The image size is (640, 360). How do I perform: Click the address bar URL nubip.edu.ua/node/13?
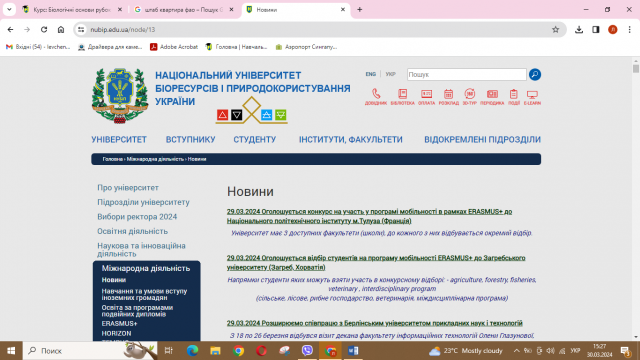123,29
